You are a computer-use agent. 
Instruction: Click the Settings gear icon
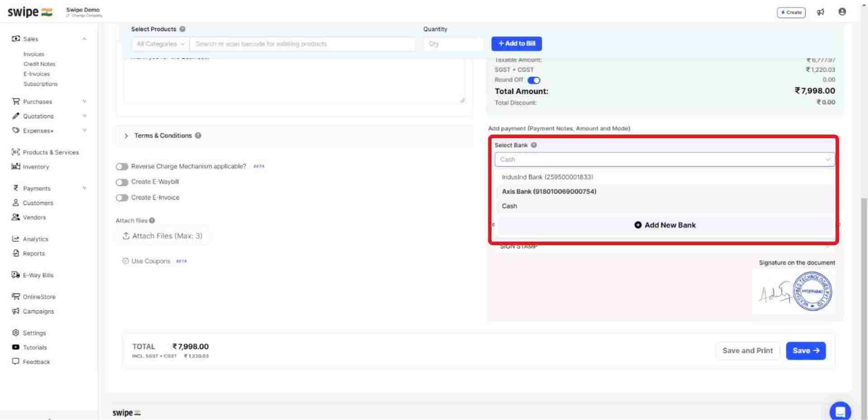coord(16,333)
